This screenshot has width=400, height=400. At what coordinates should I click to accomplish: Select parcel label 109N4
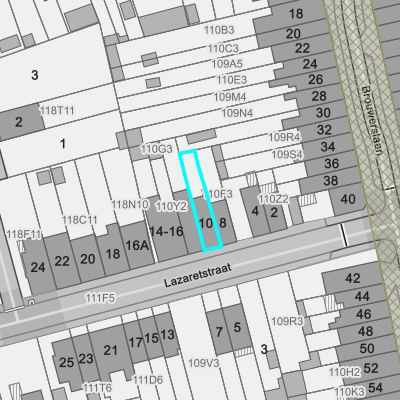click(x=237, y=113)
